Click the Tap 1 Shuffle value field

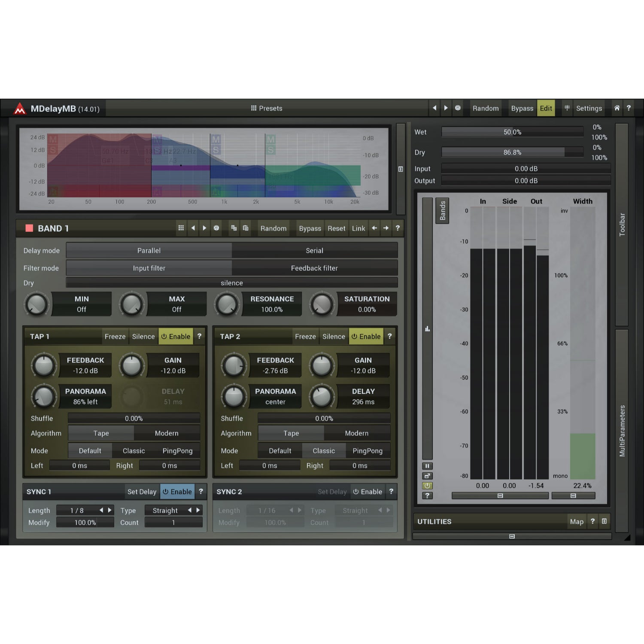[x=134, y=419]
